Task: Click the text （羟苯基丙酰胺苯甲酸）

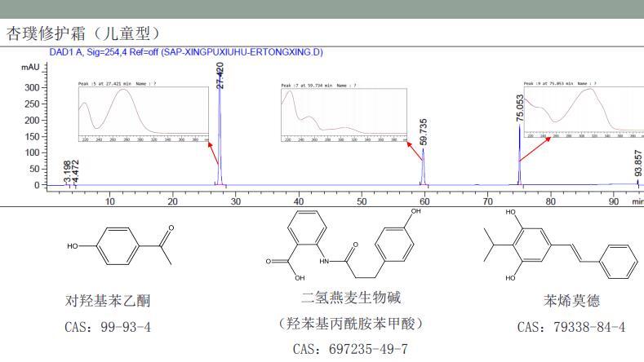Action: point(351,324)
